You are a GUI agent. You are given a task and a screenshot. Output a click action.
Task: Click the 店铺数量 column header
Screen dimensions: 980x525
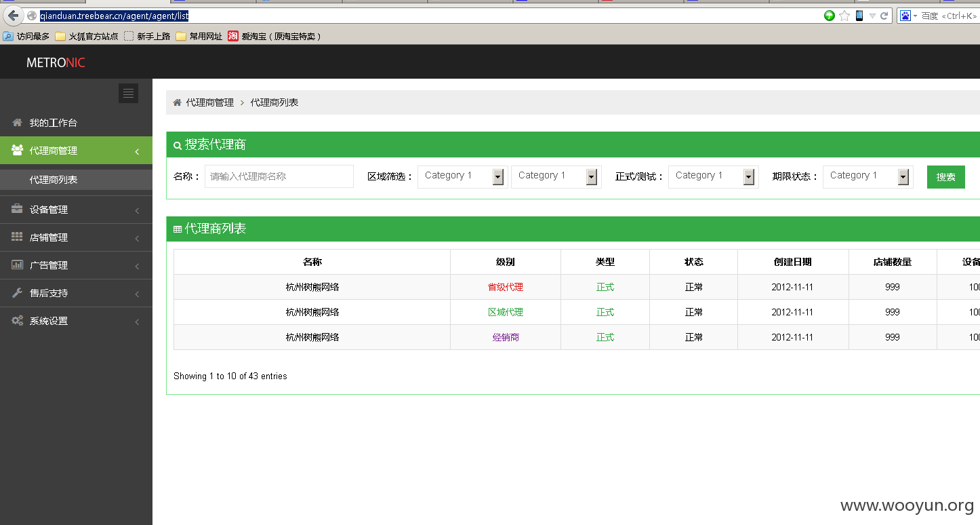click(x=893, y=262)
